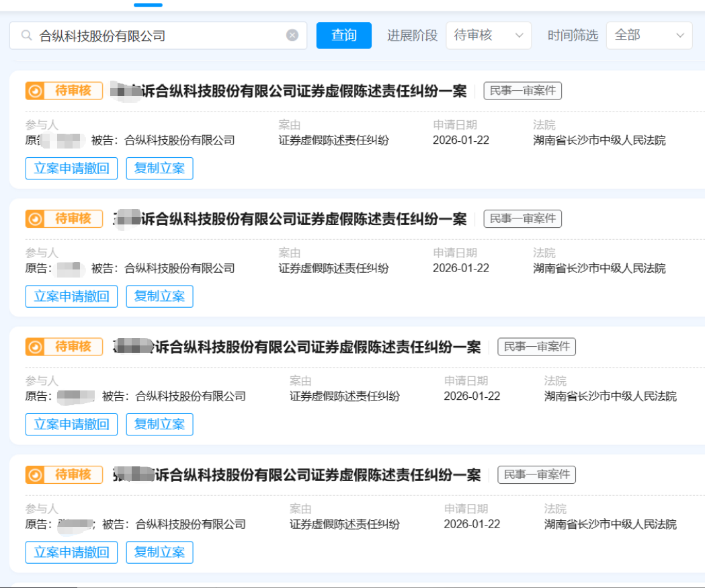
Task: Open the 时间筛选 dropdown showing 全部
Action: coord(649,35)
